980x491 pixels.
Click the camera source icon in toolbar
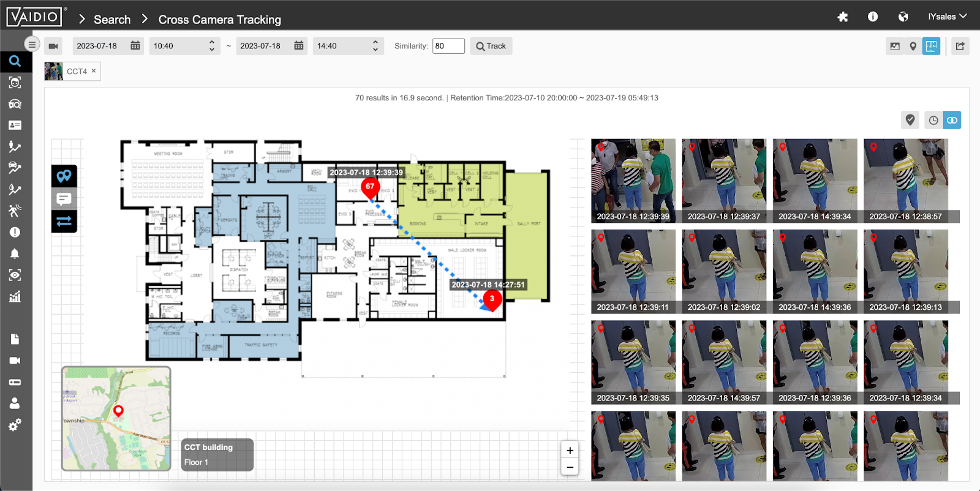tap(54, 46)
